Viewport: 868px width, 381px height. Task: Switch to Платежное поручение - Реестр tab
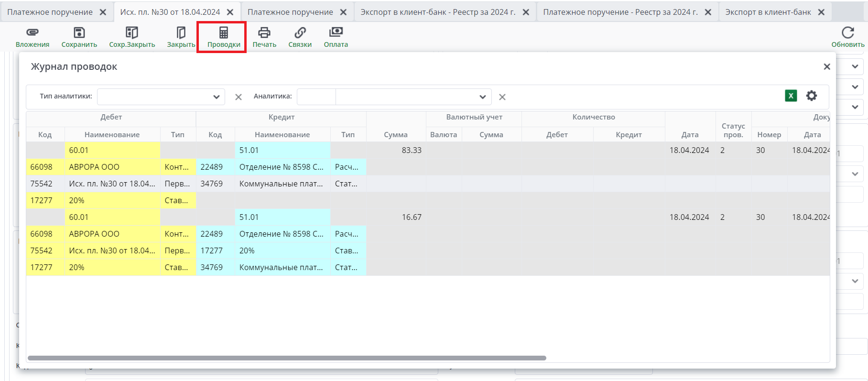pos(620,12)
